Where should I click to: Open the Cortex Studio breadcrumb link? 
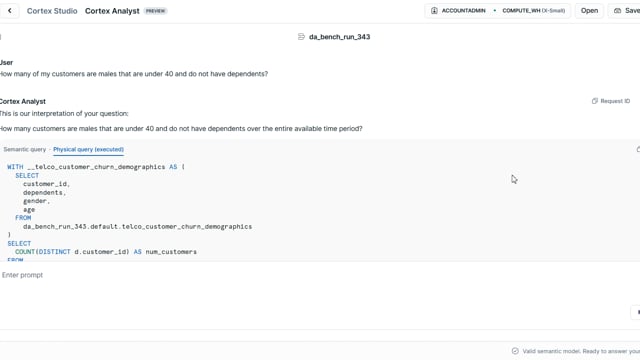[x=52, y=11]
